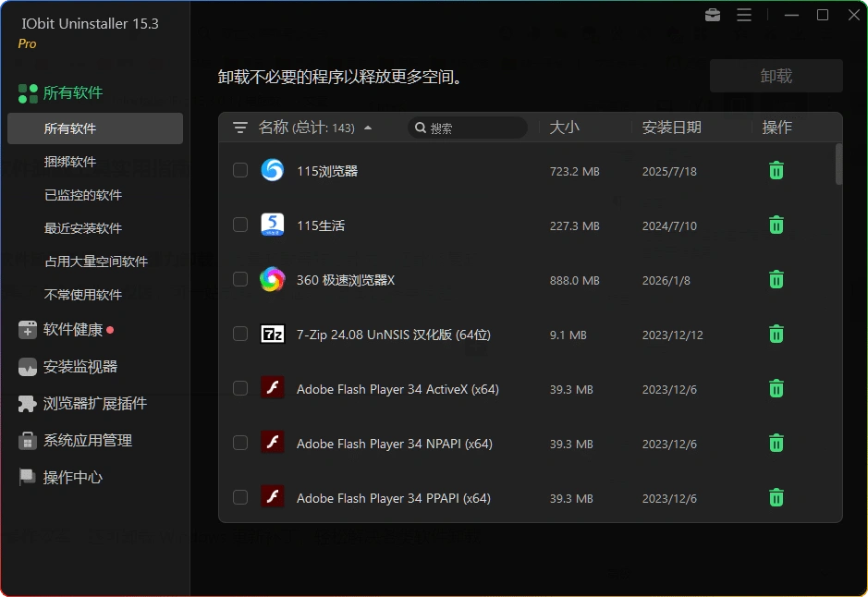Collapse the 所有软件 sidebar group
This screenshot has height=597, width=868.
click(x=67, y=92)
